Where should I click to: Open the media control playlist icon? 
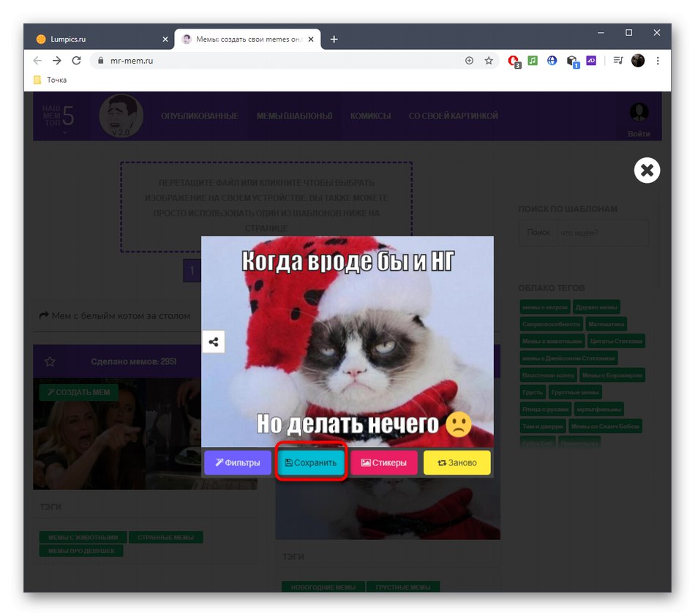coord(618,61)
